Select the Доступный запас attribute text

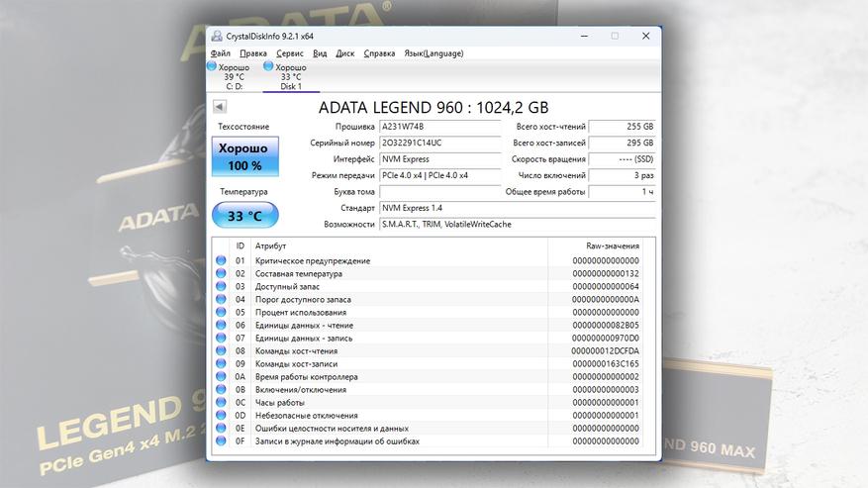click(x=287, y=286)
